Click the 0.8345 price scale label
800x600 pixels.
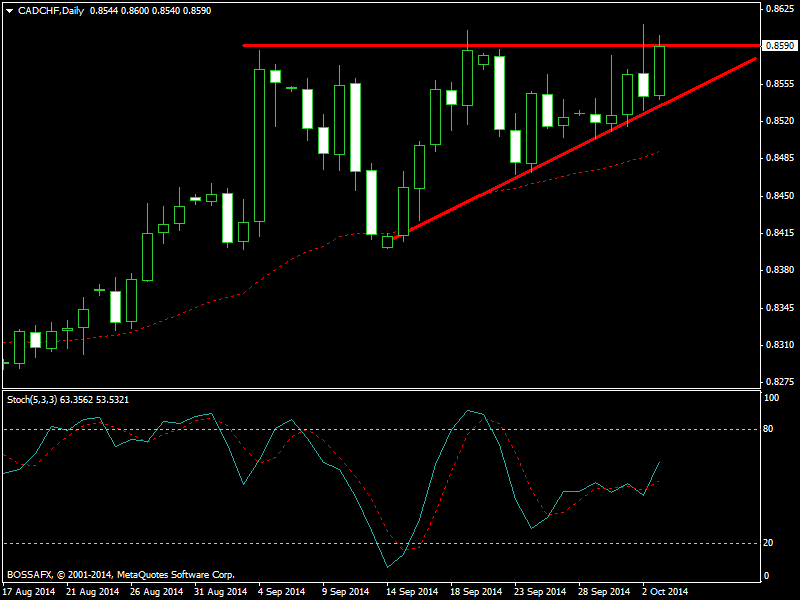click(x=780, y=308)
